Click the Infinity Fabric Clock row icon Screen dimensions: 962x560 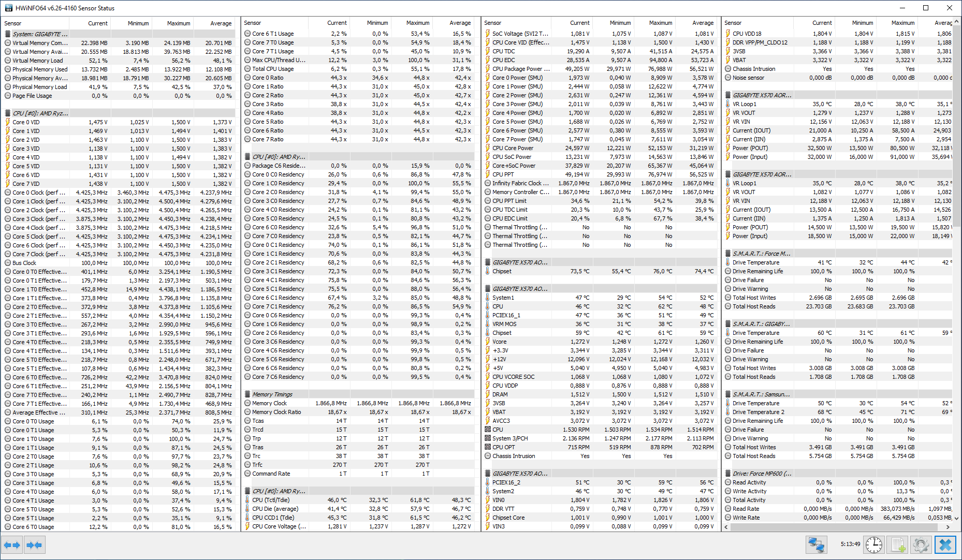pos(488,183)
